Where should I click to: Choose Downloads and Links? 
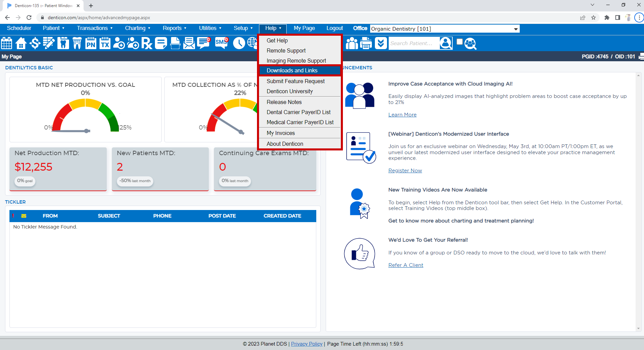(300, 70)
